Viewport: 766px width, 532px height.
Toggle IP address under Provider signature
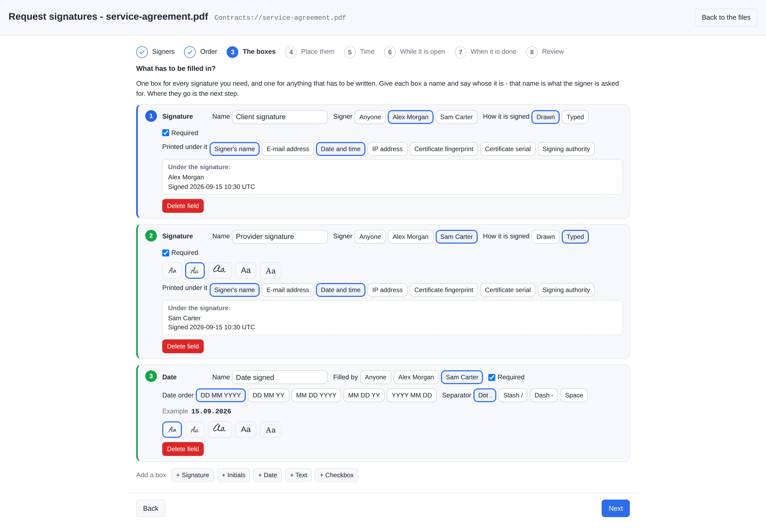point(387,290)
